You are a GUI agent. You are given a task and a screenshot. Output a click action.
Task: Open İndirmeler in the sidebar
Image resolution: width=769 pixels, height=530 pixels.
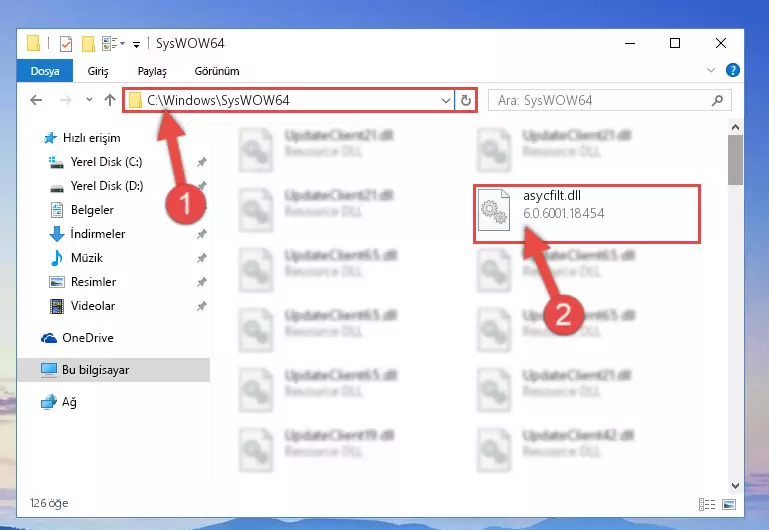coord(98,234)
